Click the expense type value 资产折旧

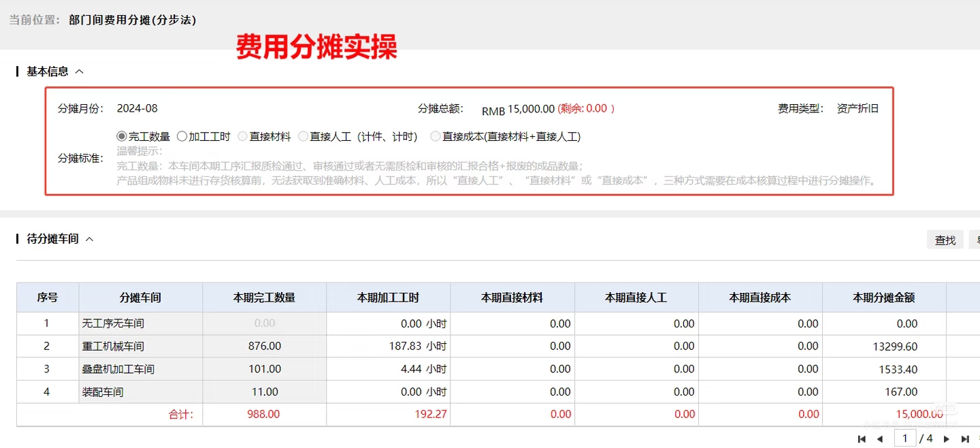tap(857, 108)
